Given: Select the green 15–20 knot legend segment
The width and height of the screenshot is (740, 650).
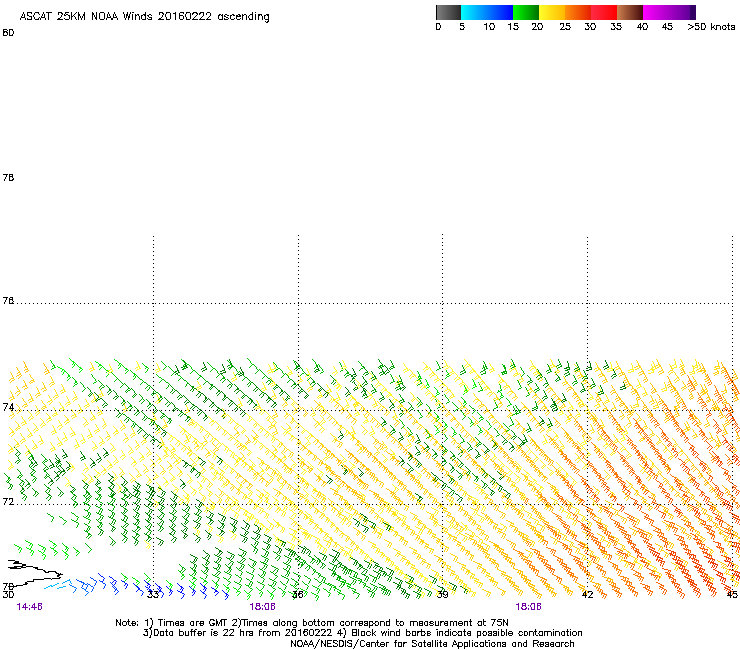Looking at the screenshot, I should pos(526,12).
